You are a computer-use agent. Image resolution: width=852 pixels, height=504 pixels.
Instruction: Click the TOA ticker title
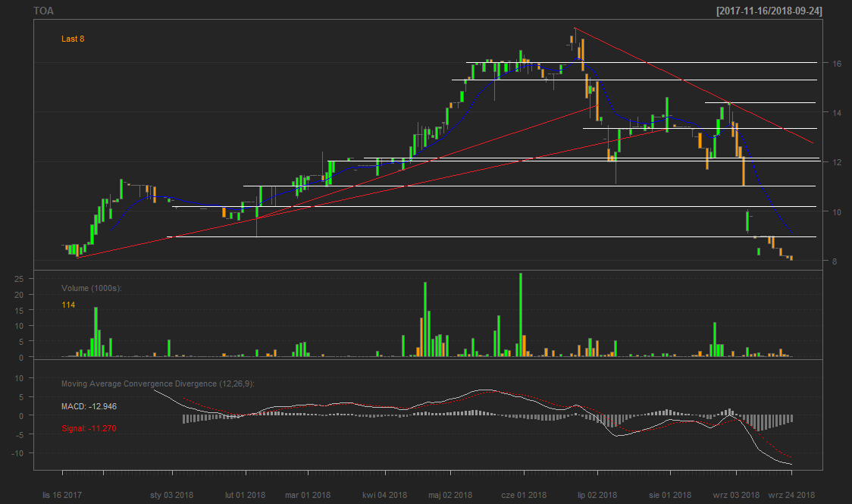pos(43,11)
